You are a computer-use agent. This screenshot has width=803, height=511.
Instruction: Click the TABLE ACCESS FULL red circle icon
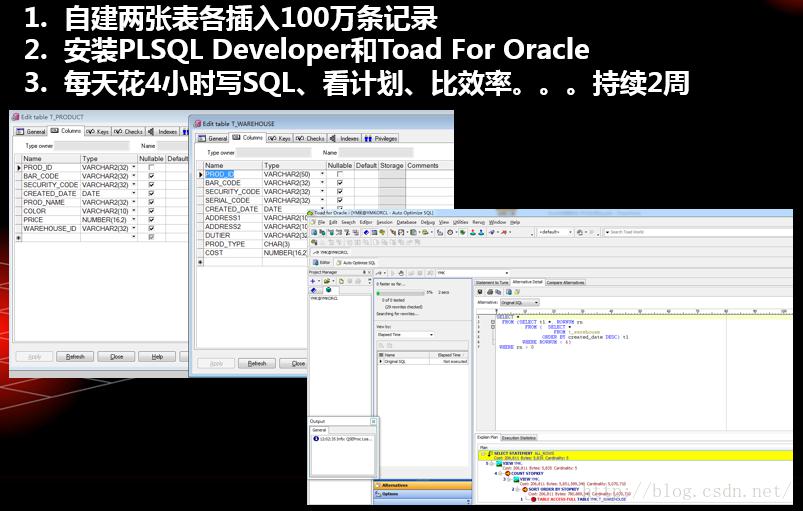533,499
